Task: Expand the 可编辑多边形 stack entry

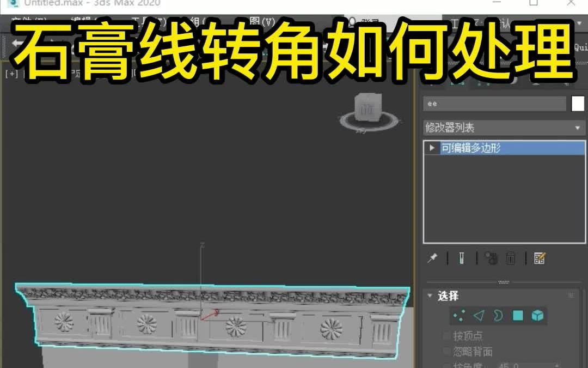Action: tap(431, 147)
